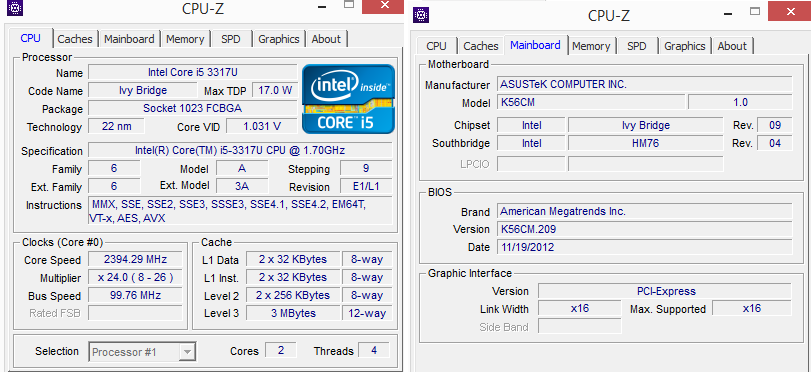The height and width of the screenshot is (372, 811).
Task: Click the BIOS Version value 'K56CM.209'
Action: [x=645, y=229]
